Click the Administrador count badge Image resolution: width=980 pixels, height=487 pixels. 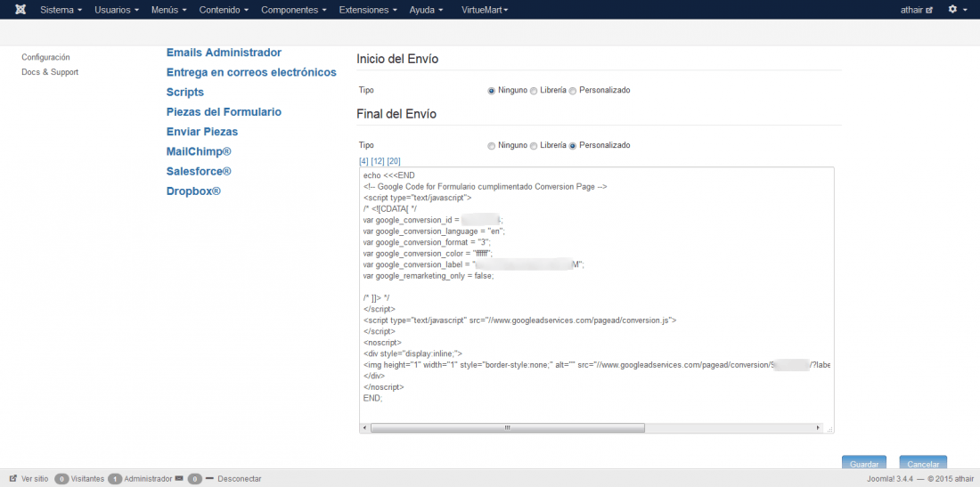coord(115,479)
